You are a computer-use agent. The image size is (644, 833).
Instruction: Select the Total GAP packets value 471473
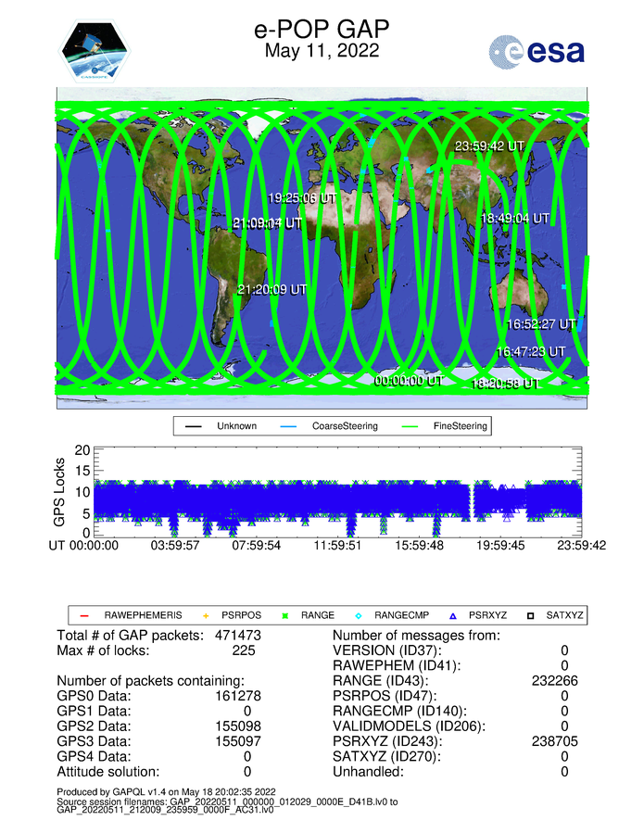(235, 636)
